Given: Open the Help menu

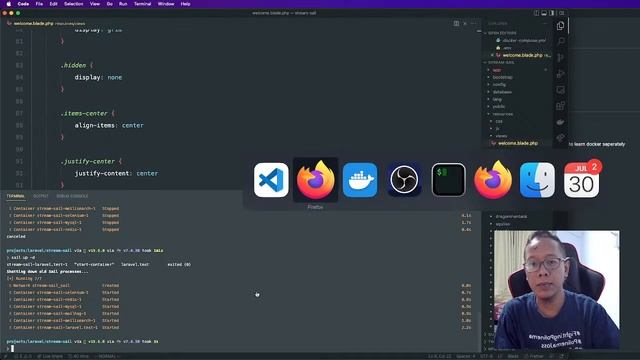Looking at the screenshot, I should click(x=185, y=4).
